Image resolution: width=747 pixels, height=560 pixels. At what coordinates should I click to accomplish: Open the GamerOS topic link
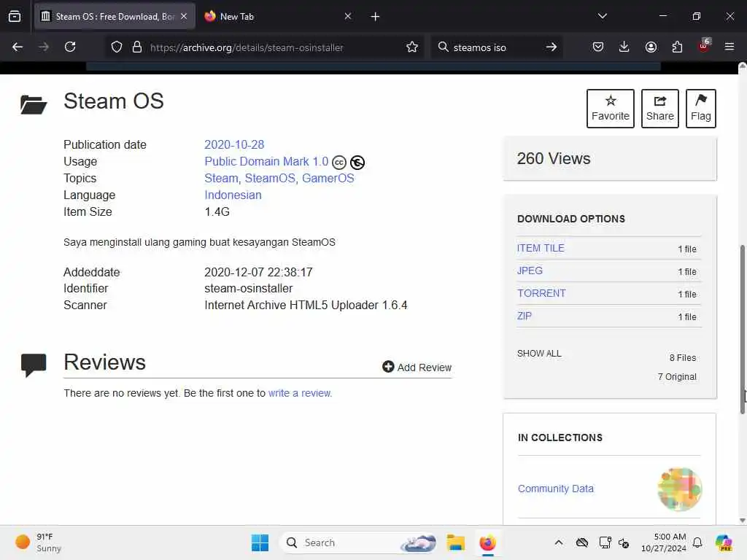[x=328, y=178]
